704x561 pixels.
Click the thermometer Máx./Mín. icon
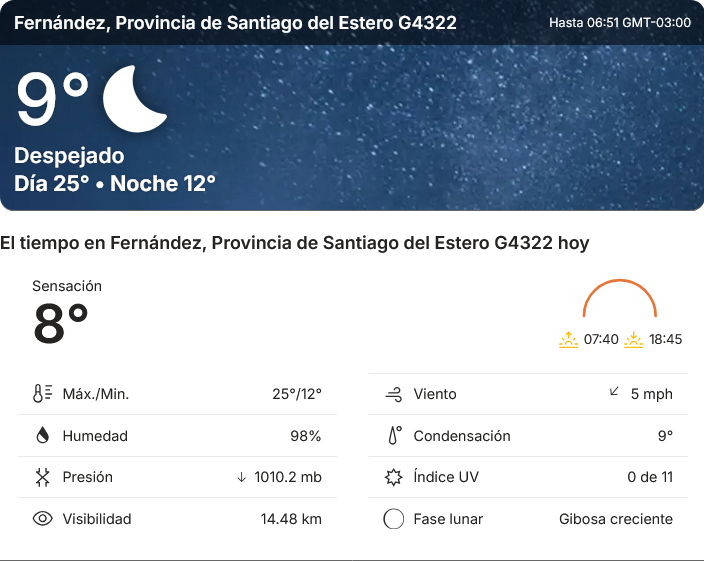[42, 394]
